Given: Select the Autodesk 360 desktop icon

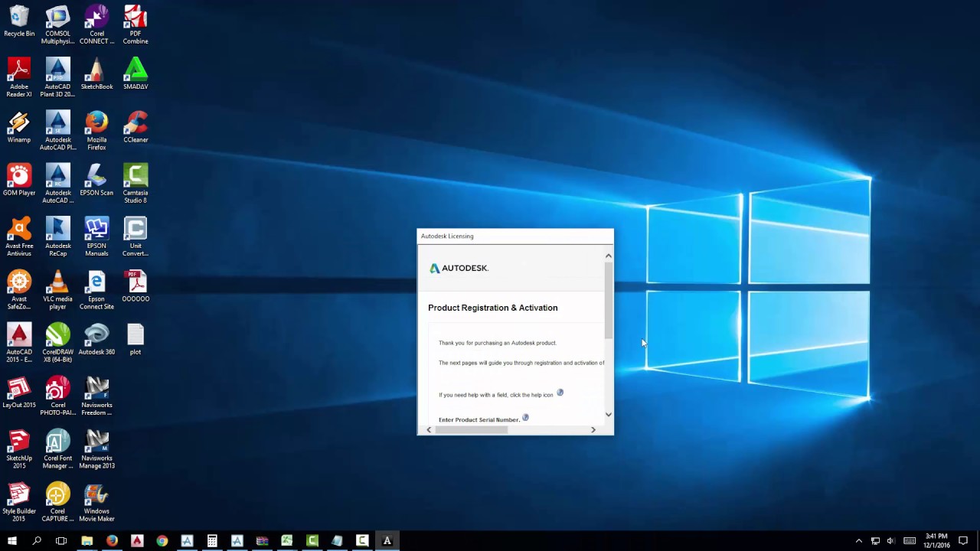Looking at the screenshot, I should point(96,339).
